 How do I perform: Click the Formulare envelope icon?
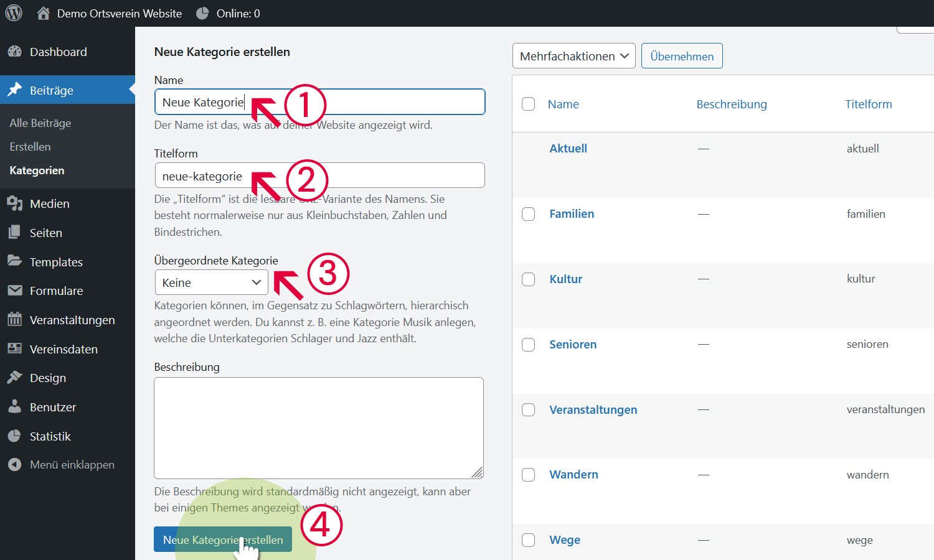tap(15, 291)
